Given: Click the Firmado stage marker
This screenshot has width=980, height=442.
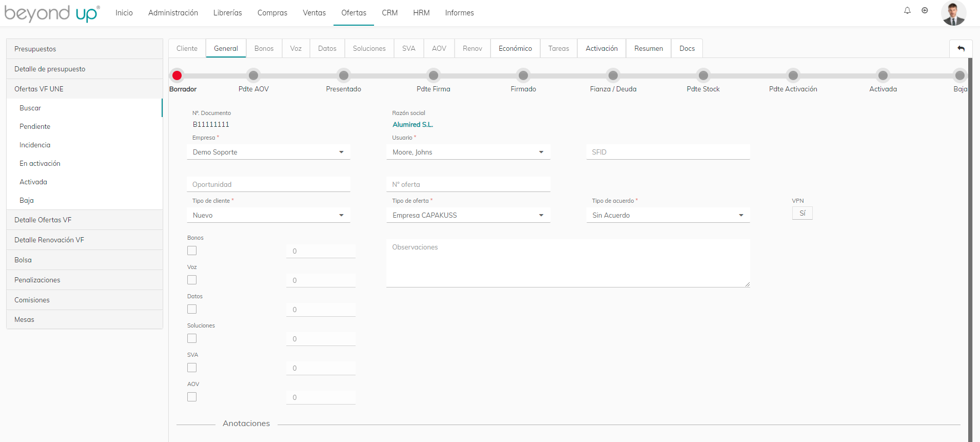Looking at the screenshot, I should pos(523,75).
